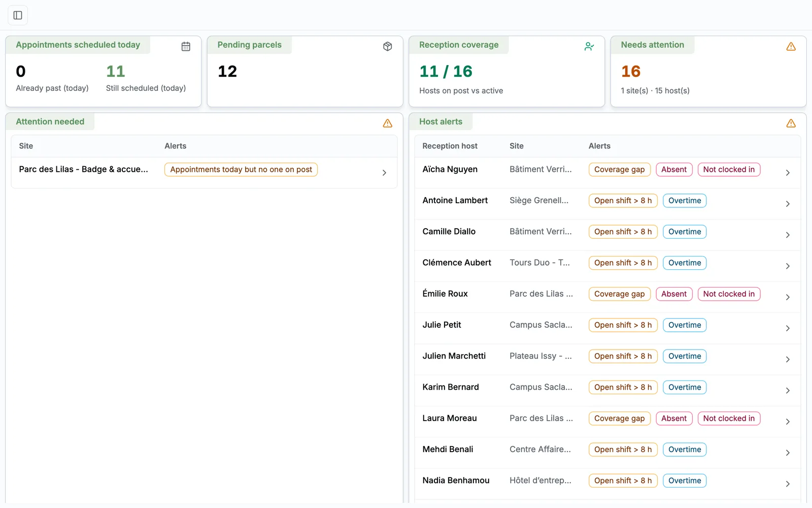Click Overtime badge for Antoine Lambert
This screenshot has height=508, width=812.
click(x=685, y=201)
